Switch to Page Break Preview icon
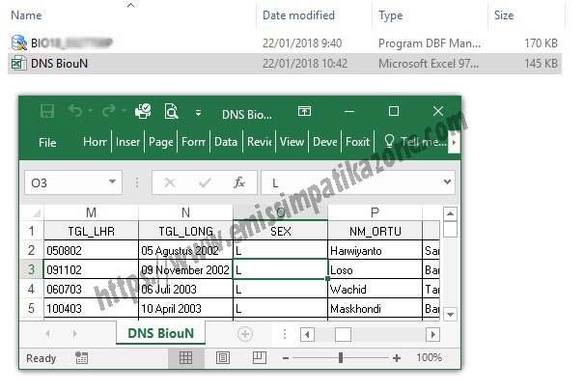 (x=260, y=358)
